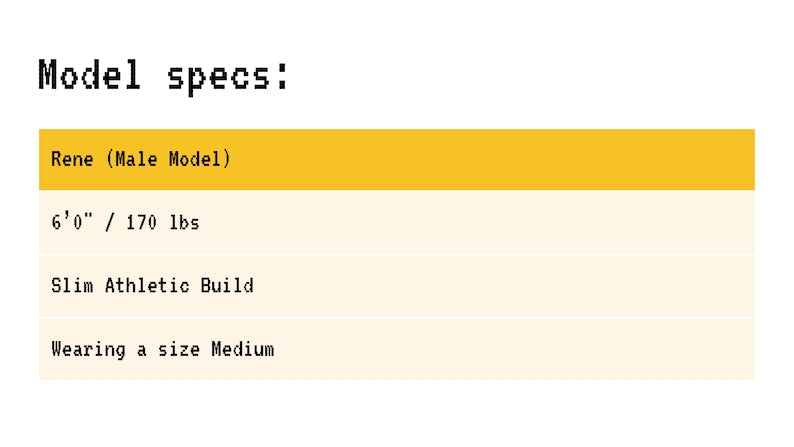Image resolution: width=794 pixels, height=447 pixels.
Task: Select the word "specs:" in the heading
Action: coord(228,77)
